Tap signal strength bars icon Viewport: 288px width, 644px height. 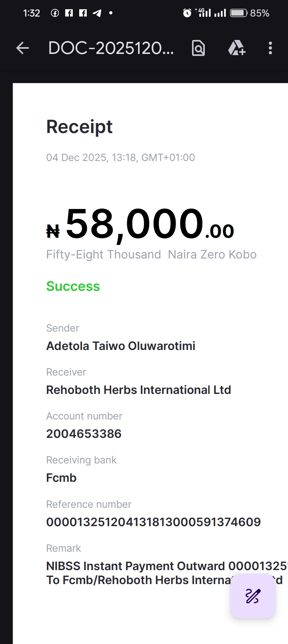(220, 13)
